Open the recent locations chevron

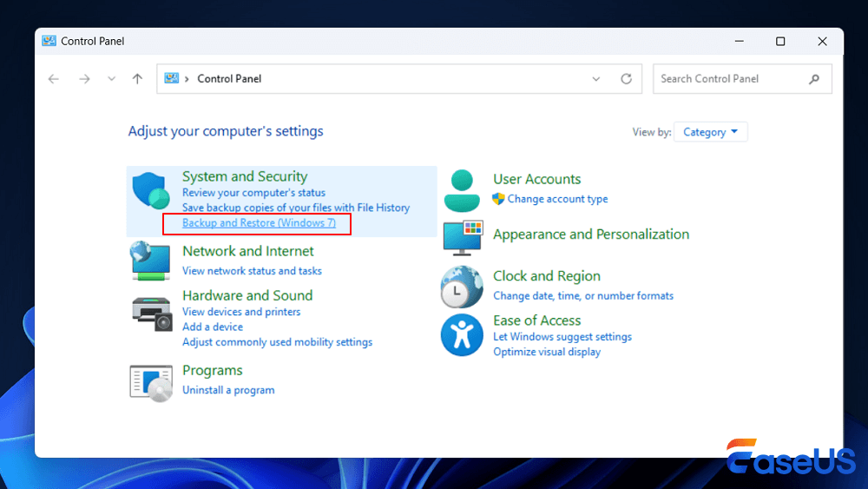tap(111, 79)
